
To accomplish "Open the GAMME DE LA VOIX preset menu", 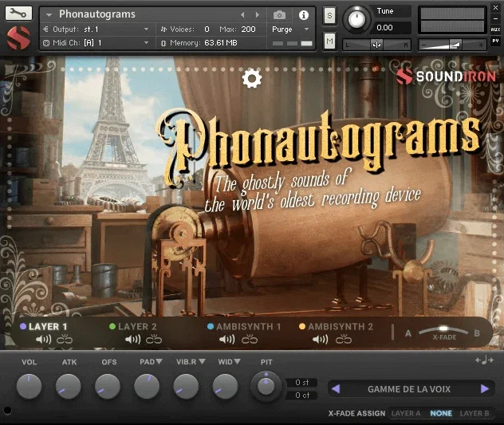I will coord(409,389).
